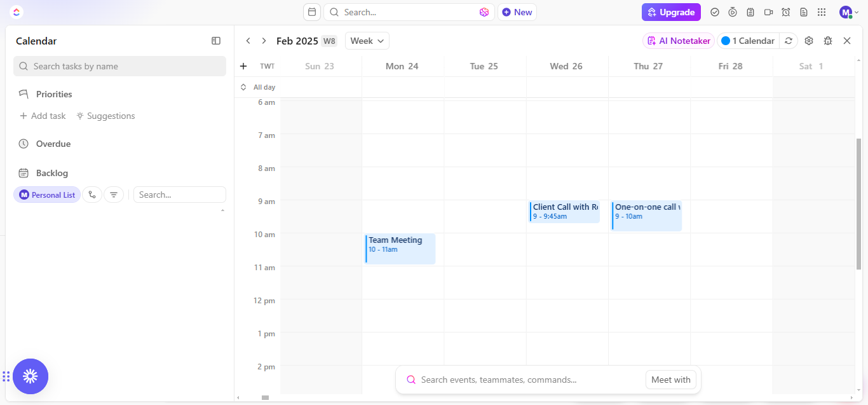Toggle the Personal List filter chip

[x=47, y=195]
